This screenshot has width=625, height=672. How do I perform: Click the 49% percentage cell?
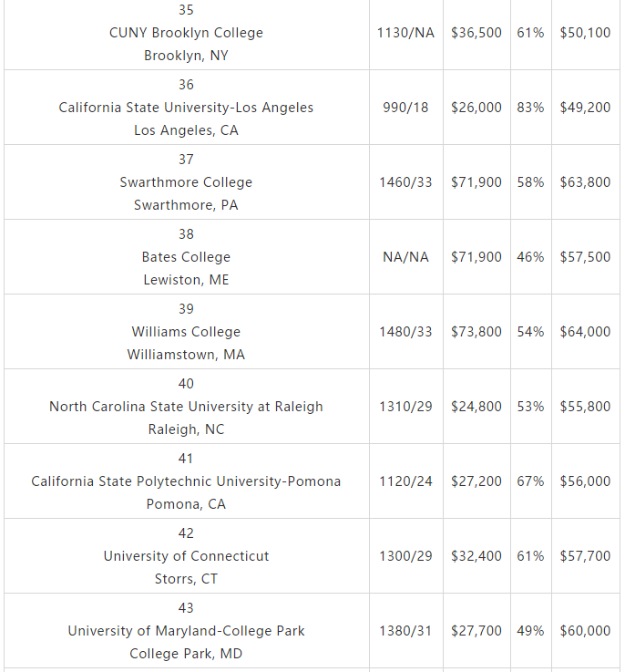pyautogui.click(x=530, y=631)
